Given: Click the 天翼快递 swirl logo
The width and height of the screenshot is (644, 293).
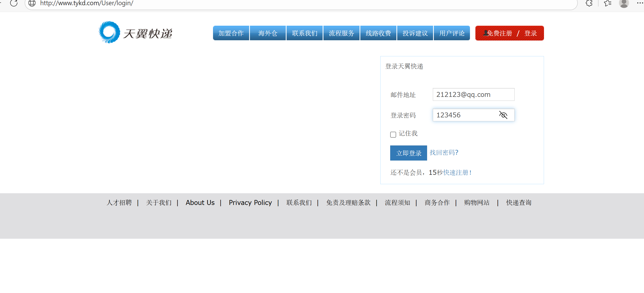Looking at the screenshot, I should pyautogui.click(x=109, y=32).
